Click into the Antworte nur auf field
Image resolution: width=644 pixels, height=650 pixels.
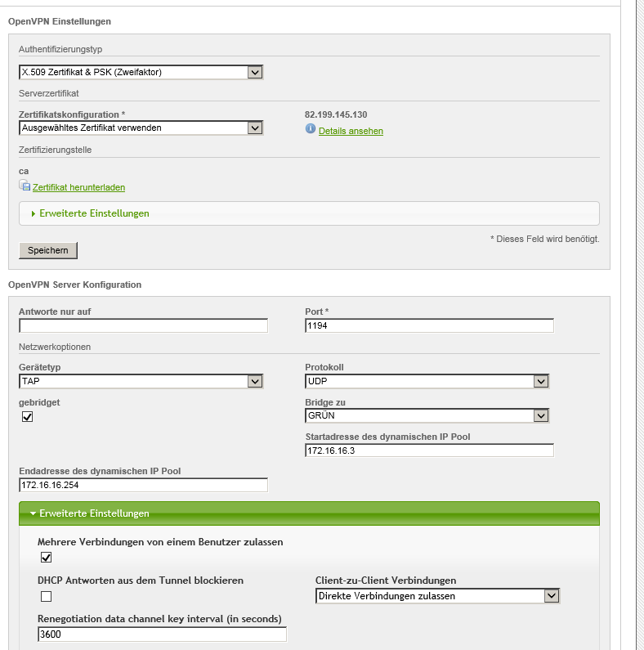click(144, 326)
